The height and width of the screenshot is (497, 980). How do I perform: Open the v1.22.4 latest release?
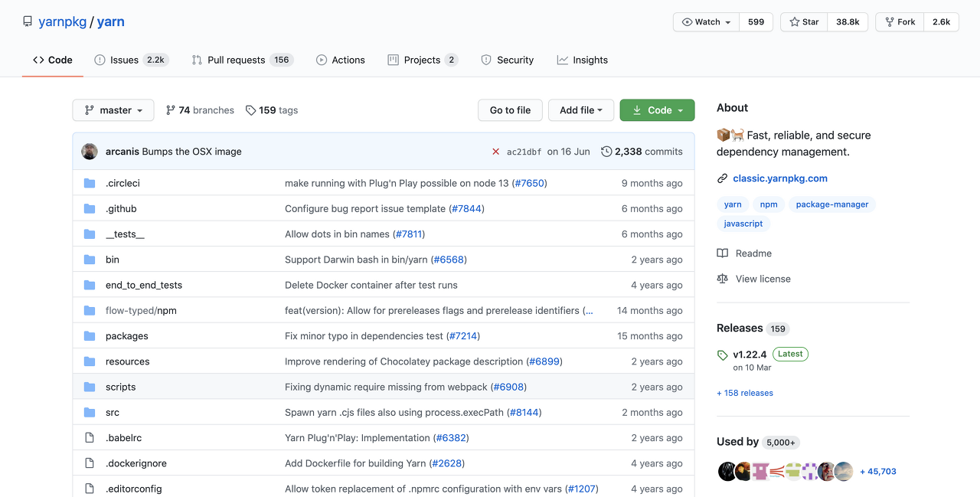tap(750, 355)
